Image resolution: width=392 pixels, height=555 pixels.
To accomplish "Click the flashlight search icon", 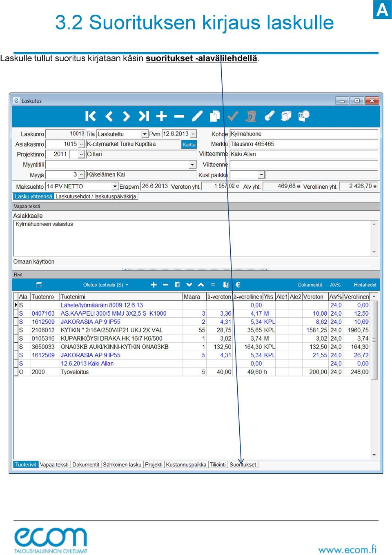I will [x=269, y=116].
